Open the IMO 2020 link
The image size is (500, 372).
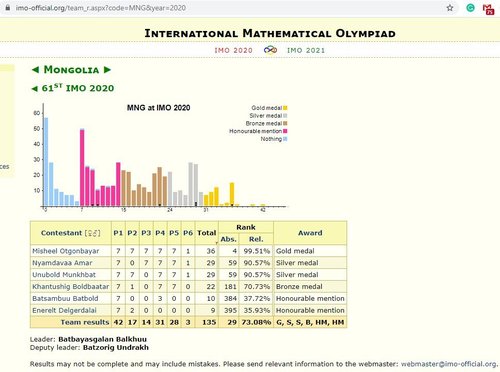coord(233,50)
